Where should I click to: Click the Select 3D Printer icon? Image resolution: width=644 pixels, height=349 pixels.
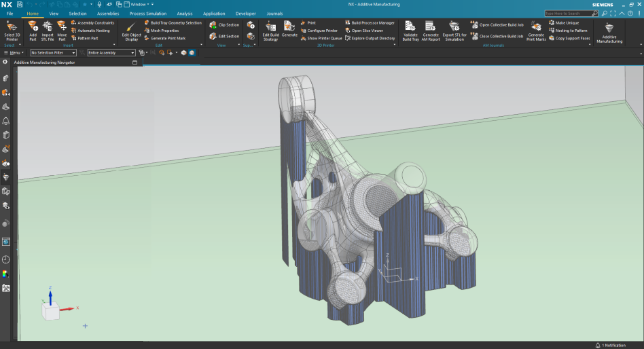pyautogui.click(x=12, y=26)
